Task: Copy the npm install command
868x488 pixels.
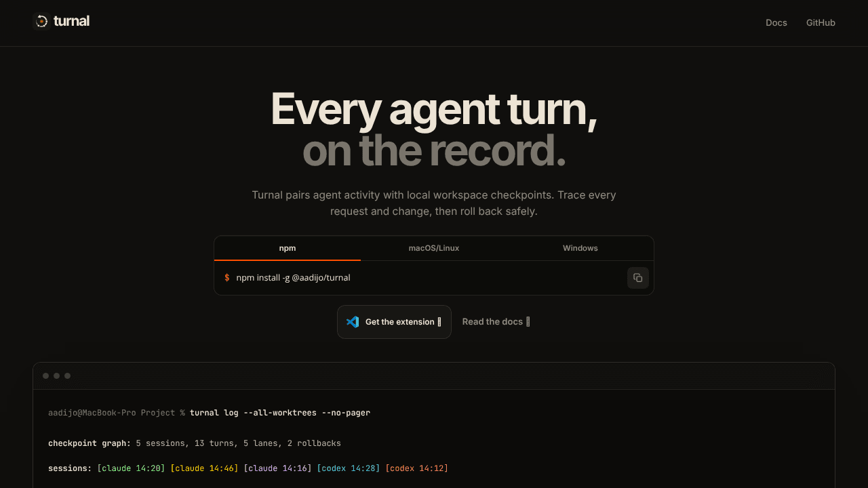Action: 638,278
